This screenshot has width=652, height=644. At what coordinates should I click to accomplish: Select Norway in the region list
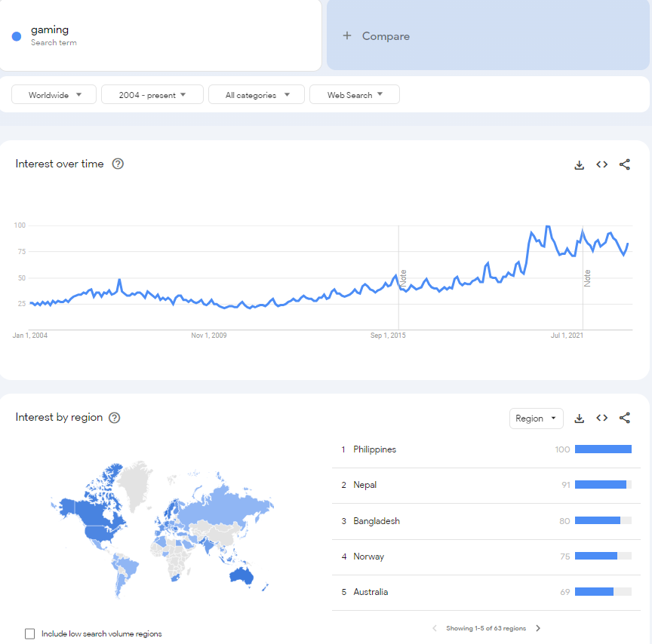tap(369, 557)
